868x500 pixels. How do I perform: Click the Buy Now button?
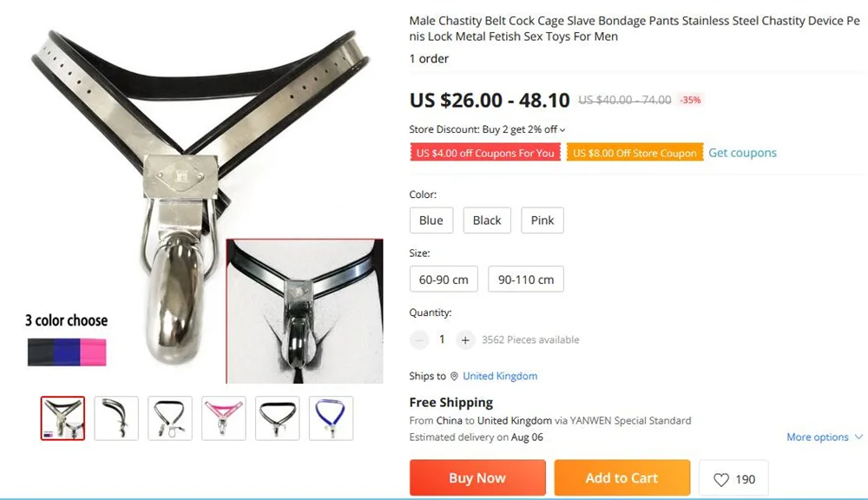[477, 477]
